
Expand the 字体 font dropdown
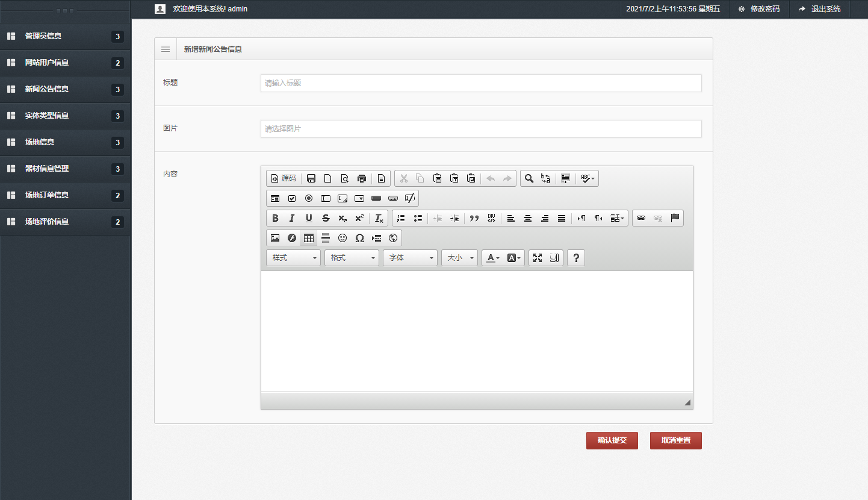coord(410,258)
